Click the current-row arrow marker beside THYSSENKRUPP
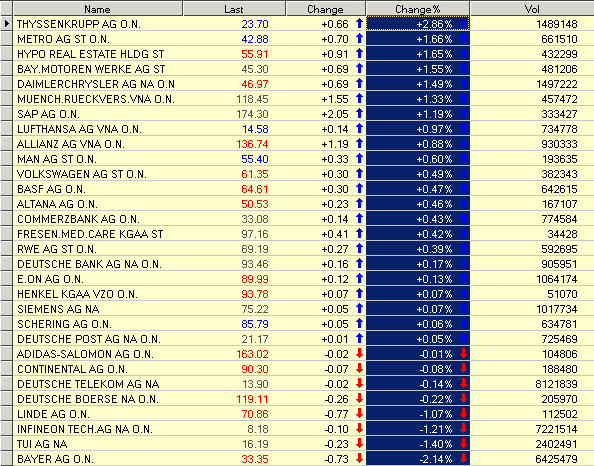This screenshot has height=466, width=594. pos(6,24)
